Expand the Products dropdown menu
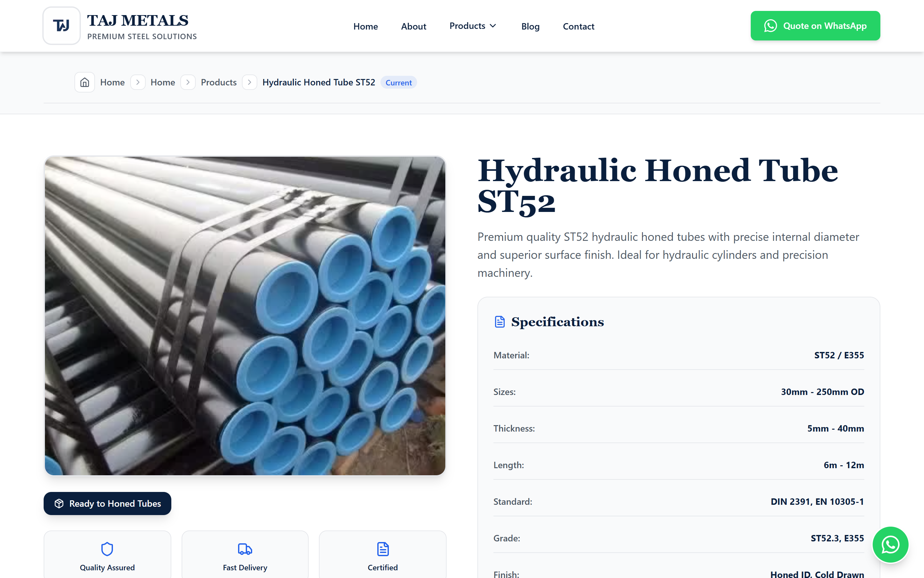924x578 pixels. [x=473, y=26]
